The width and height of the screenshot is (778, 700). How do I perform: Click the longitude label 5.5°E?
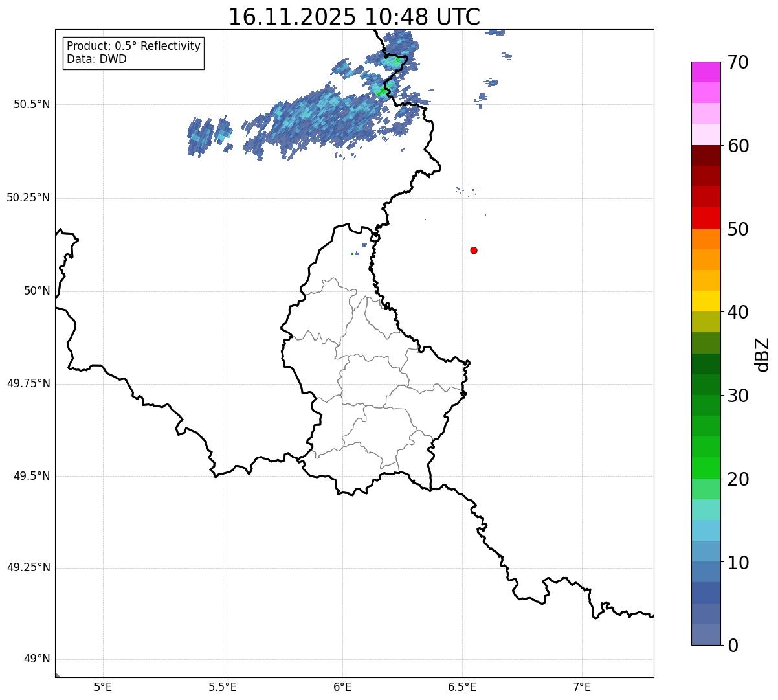click(x=223, y=687)
